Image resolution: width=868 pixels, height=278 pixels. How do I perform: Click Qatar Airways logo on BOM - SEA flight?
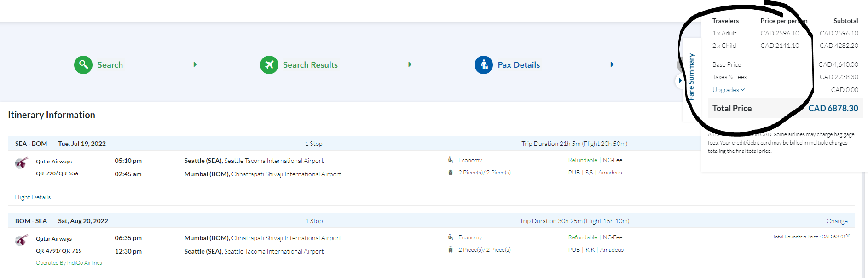[21, 240]
